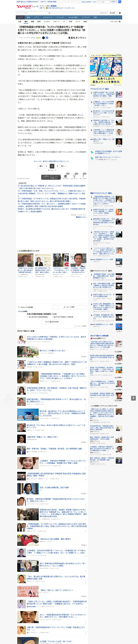
Task: Go to page 1 of the article
Action: 47,166
